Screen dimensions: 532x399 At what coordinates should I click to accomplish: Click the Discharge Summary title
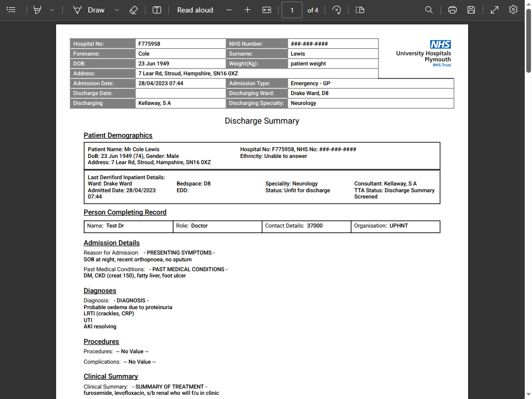click(x=262, y=121)
